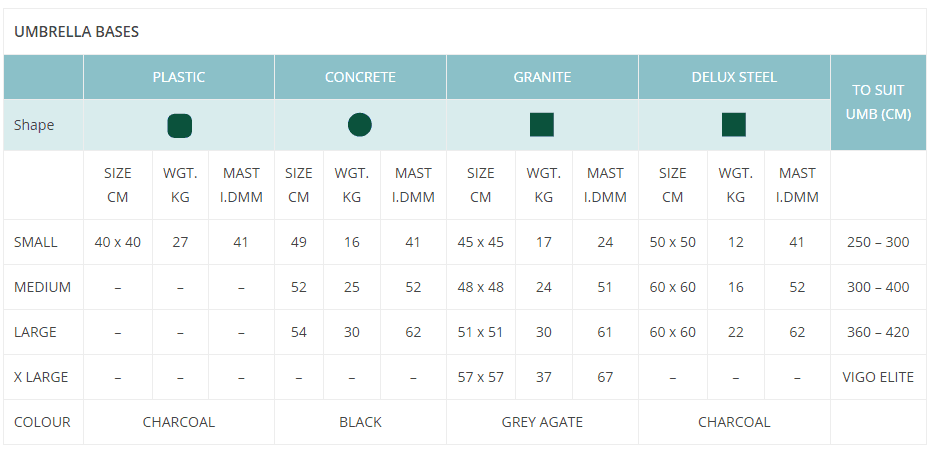Click the VIGO ELITE cell
This screenshot has height=451, width=932.
click(x=877, y=377)
